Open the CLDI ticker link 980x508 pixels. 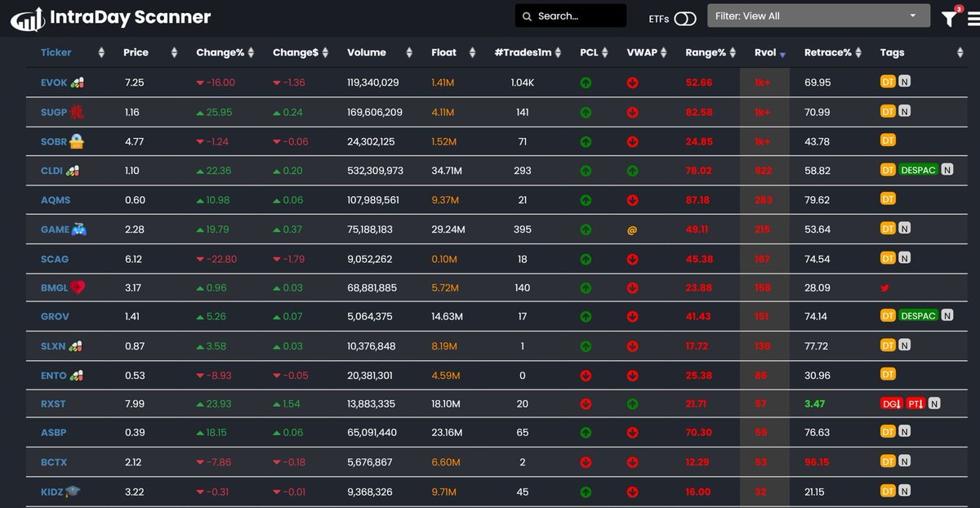53,171
